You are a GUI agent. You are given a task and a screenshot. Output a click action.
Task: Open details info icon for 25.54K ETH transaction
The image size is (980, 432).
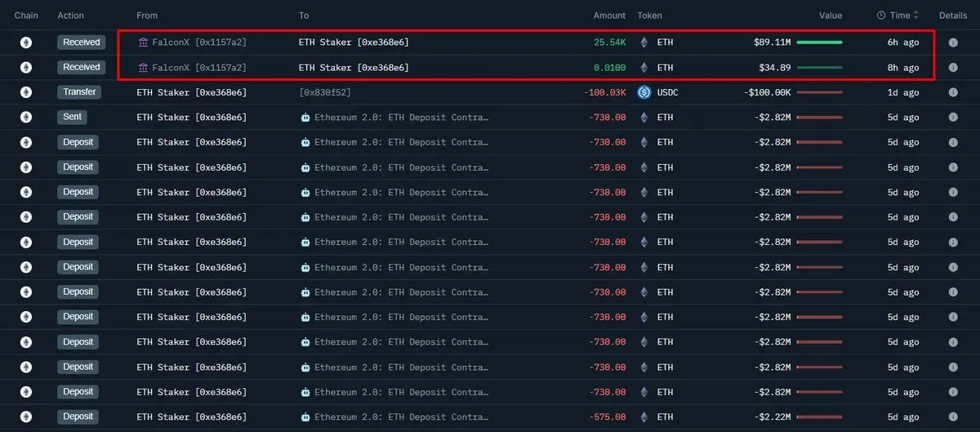pos(953,42)
